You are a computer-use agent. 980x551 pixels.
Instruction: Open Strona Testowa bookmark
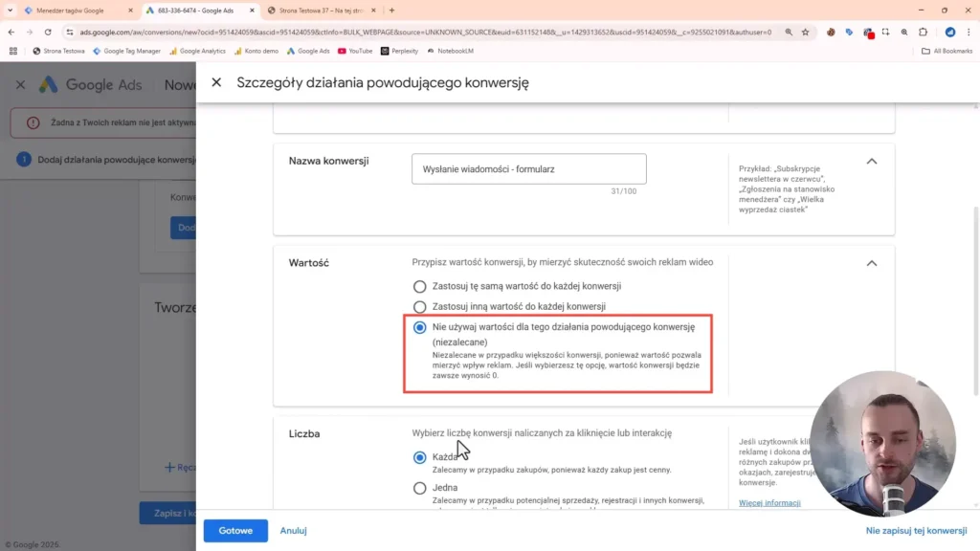[x=58, y=52]
